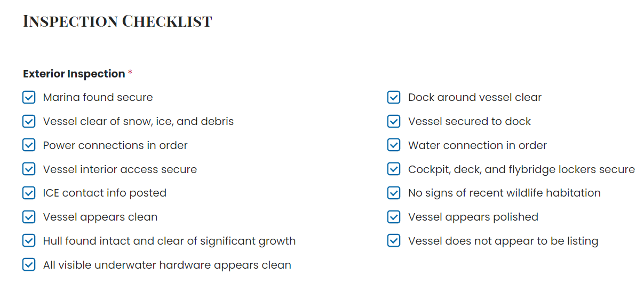644x282 pixels.
Task: Toggle Vessel clear of snow, ice, and debris
Action: (29, 122)
